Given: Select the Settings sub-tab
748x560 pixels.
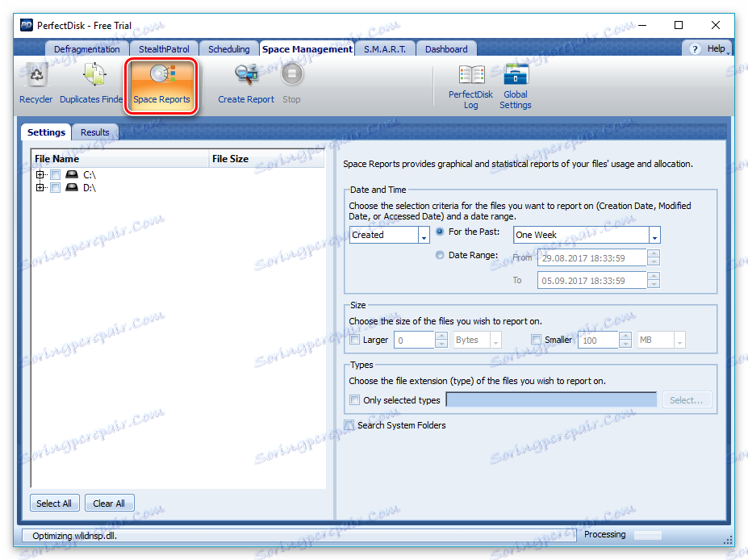Looking at the screenshot, I should pos(46,132).
